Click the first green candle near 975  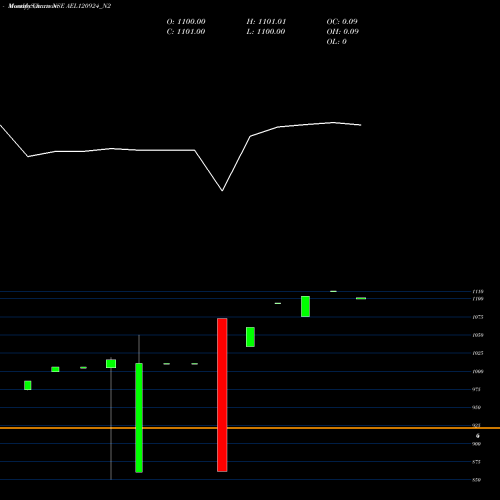[x=28, y=385]
